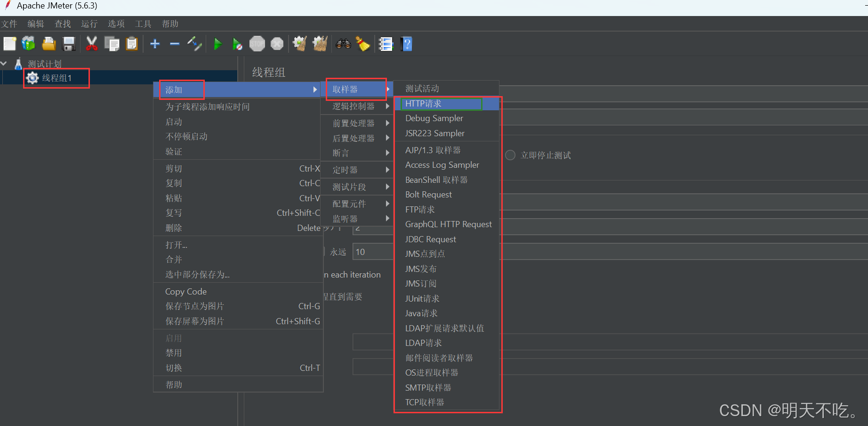The height and width of the screenshot is (426, 868).
Task: Choose 测试活动 entry
Action: point(446,88)
